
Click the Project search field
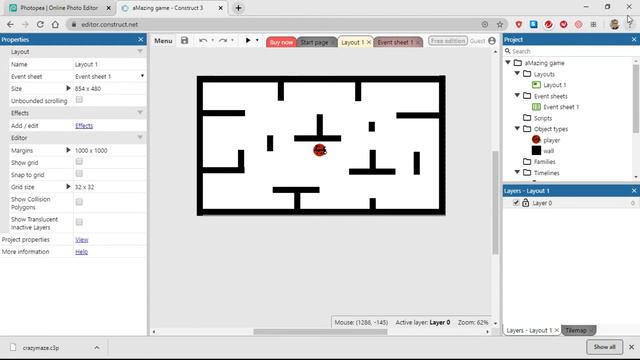click(568, 51)
